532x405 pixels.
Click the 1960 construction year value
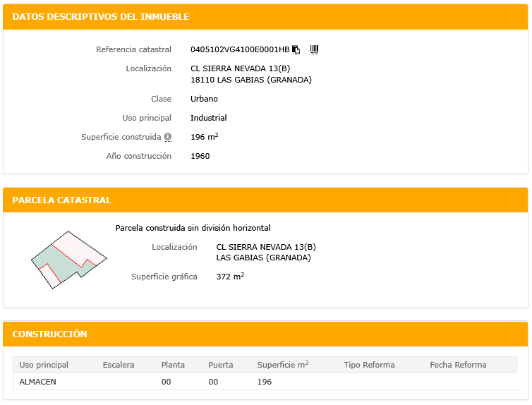pos(200,156)
